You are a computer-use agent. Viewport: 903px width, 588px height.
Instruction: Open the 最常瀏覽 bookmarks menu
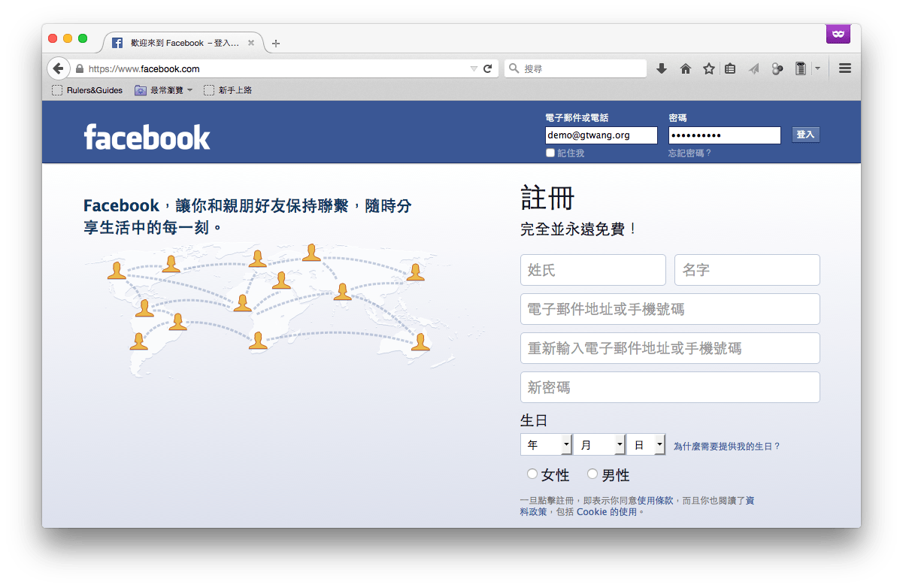162,89
